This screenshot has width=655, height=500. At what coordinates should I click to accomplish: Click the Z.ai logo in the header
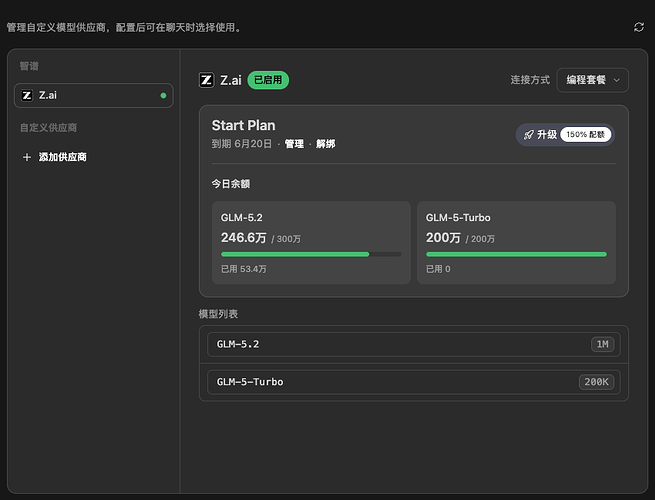click(206, 80)
